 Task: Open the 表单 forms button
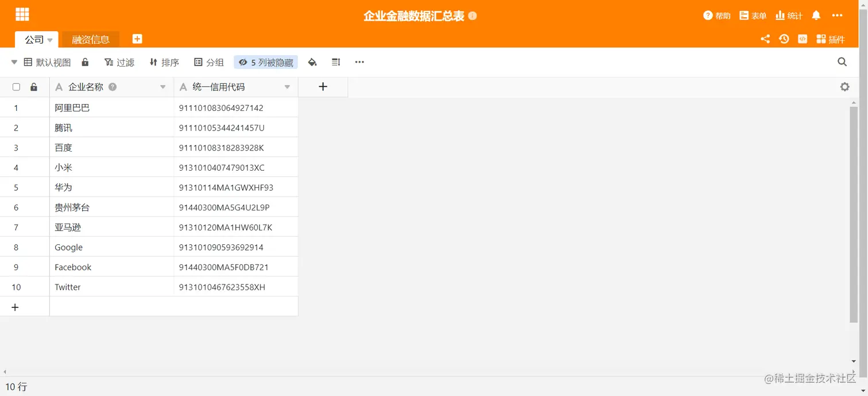click(x=753, y=16)
